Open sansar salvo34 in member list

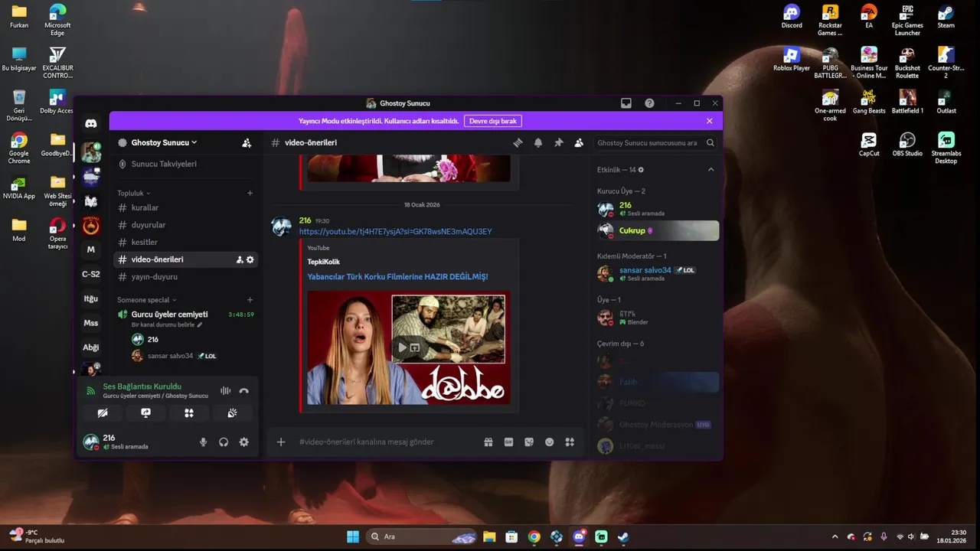point(658,274)
